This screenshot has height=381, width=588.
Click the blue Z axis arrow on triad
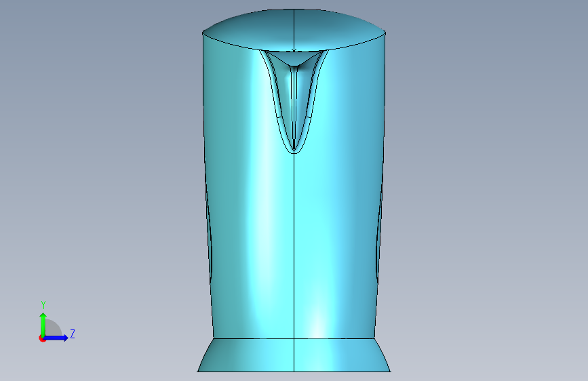pos(56,338)
